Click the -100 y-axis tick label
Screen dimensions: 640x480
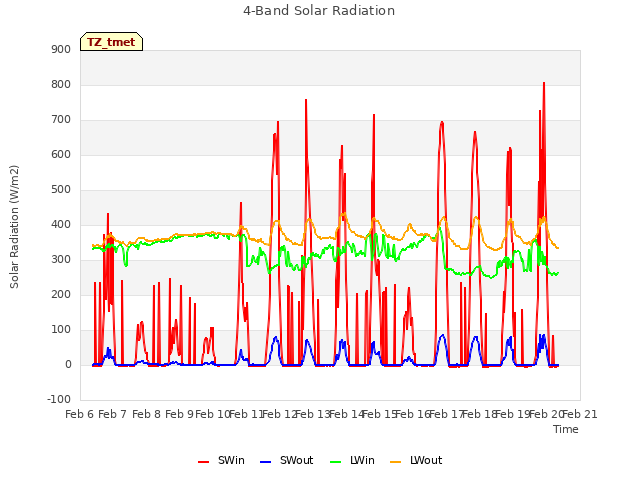tap(59, 399)
